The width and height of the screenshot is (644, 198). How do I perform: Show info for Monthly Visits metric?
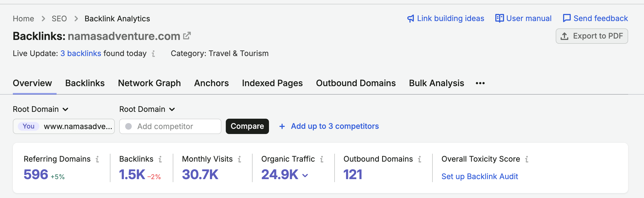tap(239, 159)
